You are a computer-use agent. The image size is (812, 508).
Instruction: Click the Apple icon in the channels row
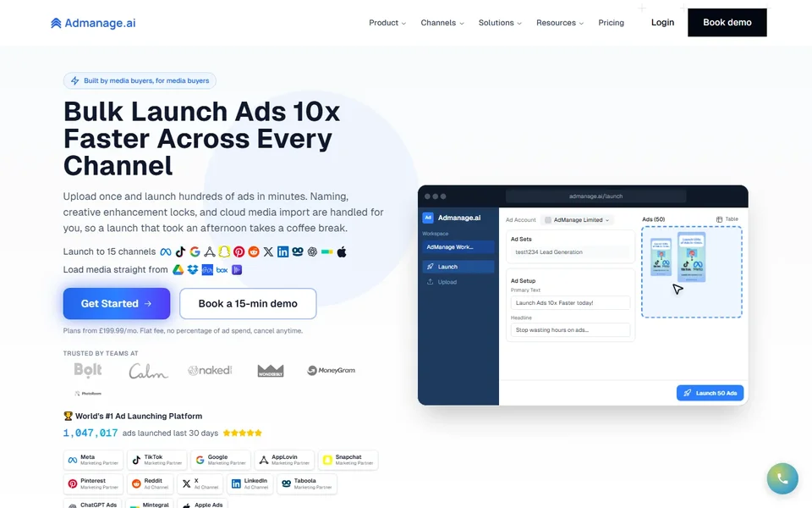click(342, 252)
